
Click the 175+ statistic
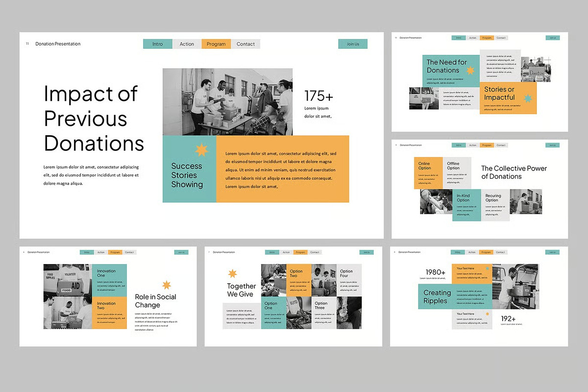318,96
